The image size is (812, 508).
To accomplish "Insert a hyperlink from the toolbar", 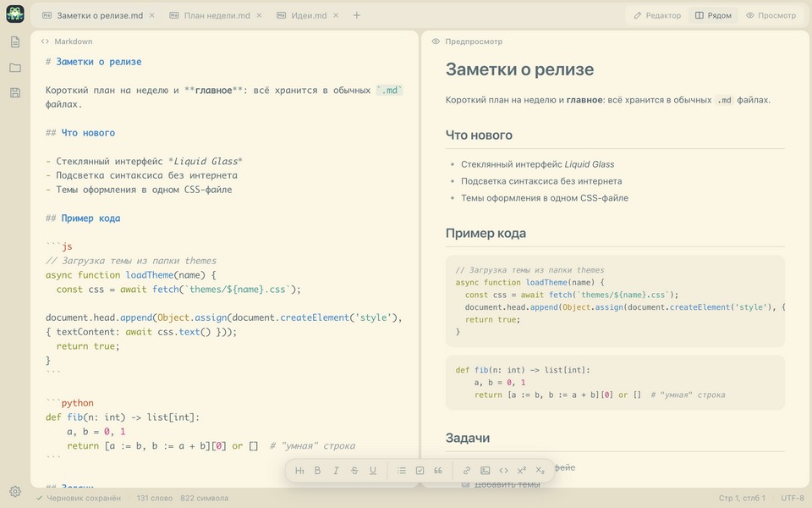I will 467,471.
